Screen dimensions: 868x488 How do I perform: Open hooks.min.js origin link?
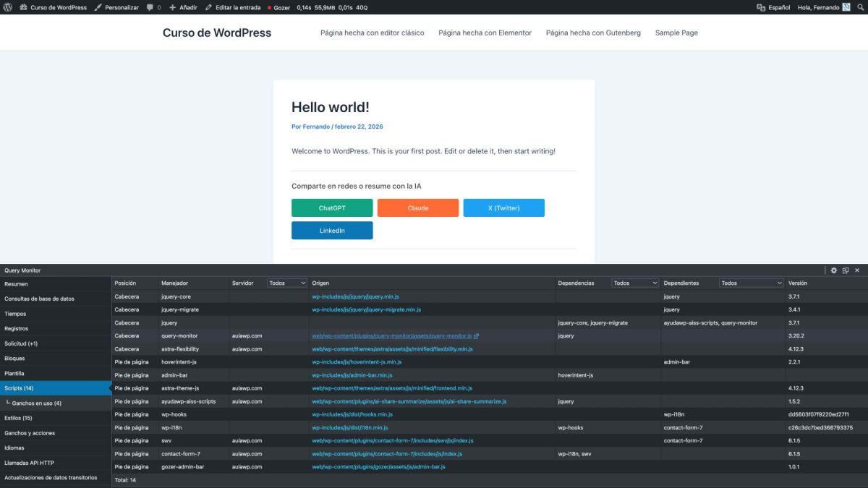[x=352, y=414]
